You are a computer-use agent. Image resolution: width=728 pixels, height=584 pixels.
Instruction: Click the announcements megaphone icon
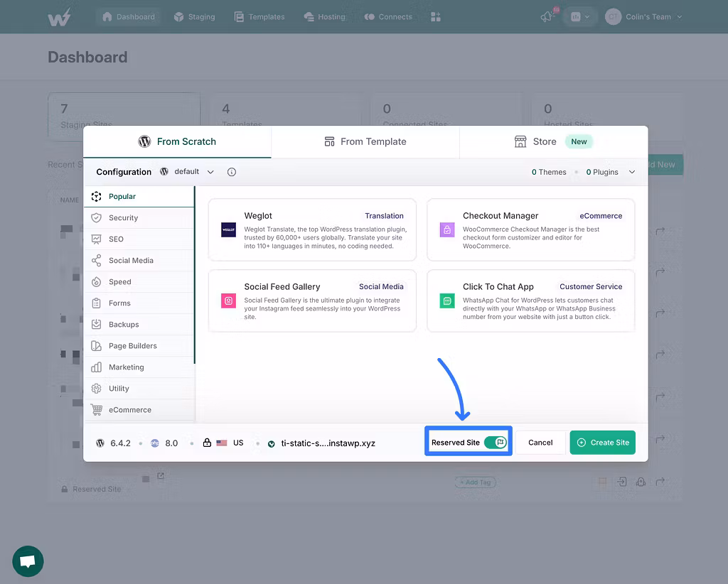point(547,17)
